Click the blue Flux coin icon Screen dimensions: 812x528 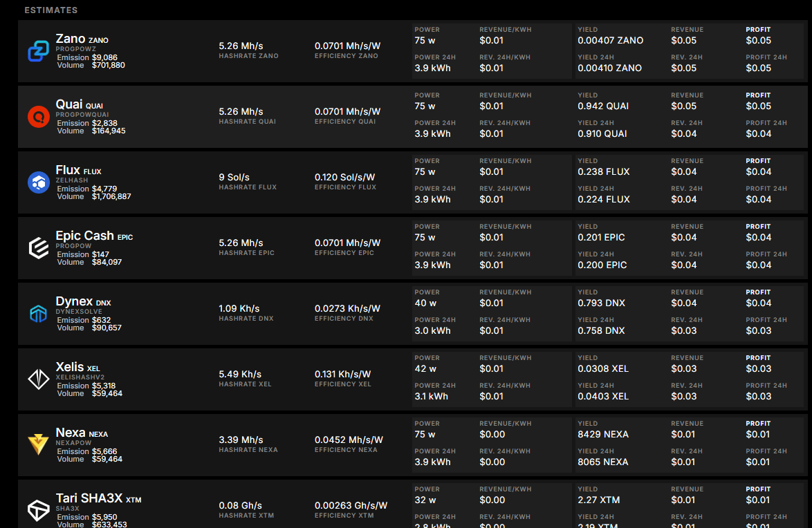[x=38, y=182]
